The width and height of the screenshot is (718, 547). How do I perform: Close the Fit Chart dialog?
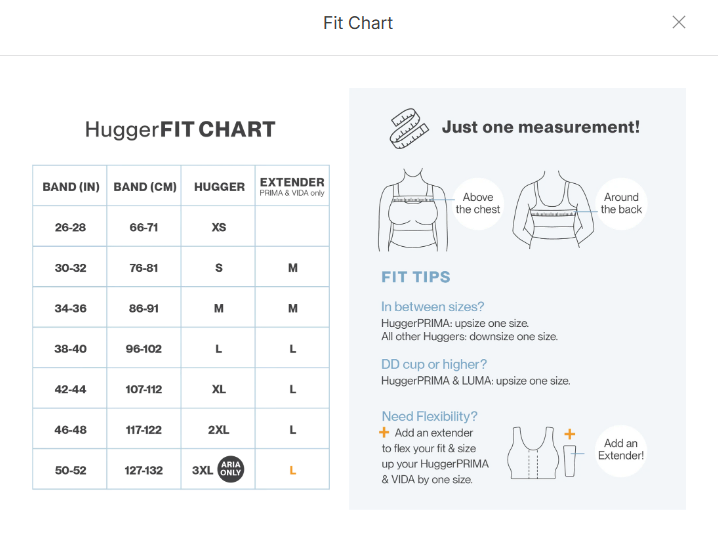pyautogui.click(x=679, y=22)
